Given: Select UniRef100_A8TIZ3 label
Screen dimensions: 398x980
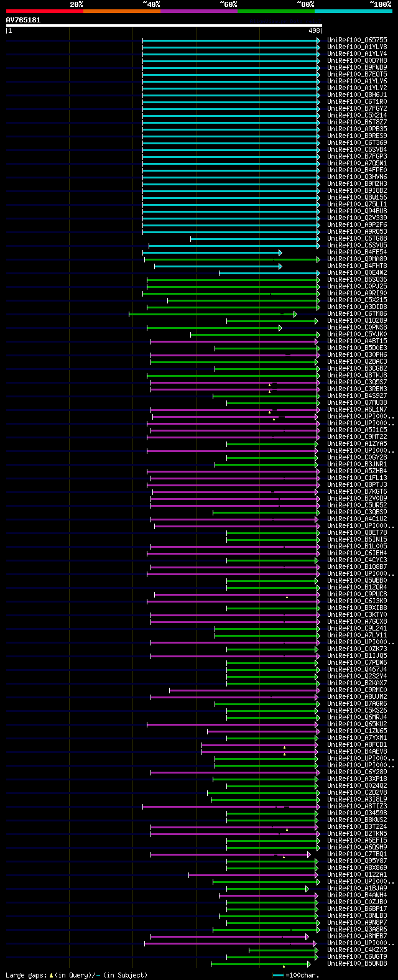Looking at the screenshot, I should (x=358, y=807).
